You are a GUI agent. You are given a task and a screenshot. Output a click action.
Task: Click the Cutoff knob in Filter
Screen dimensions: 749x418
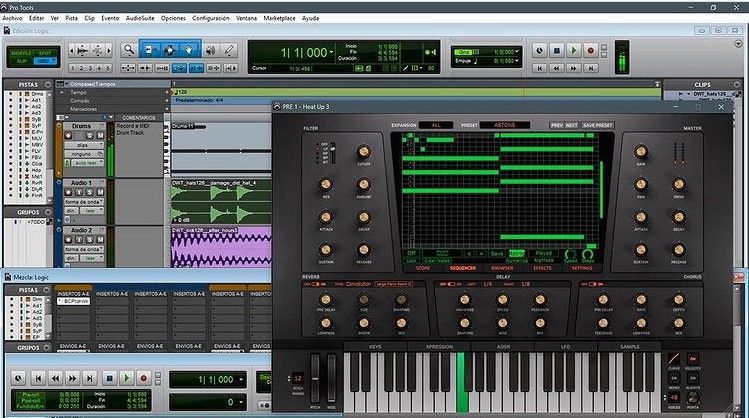click(x=364, y=152)
